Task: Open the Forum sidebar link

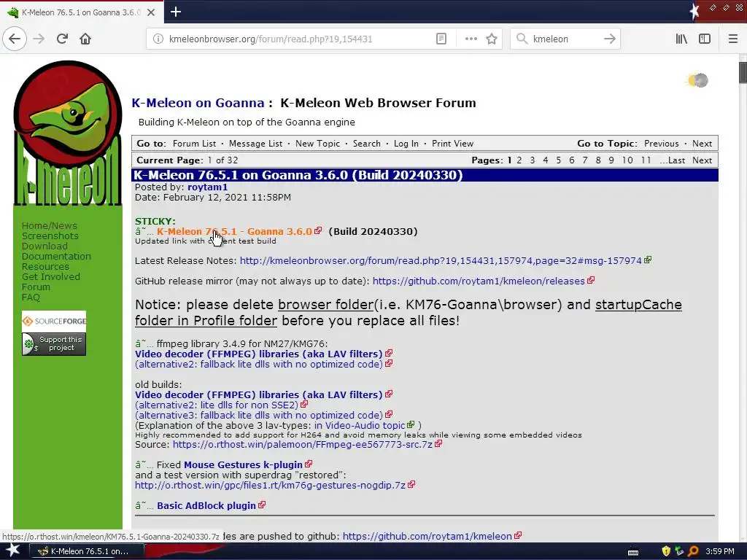Action: point(36,287)
